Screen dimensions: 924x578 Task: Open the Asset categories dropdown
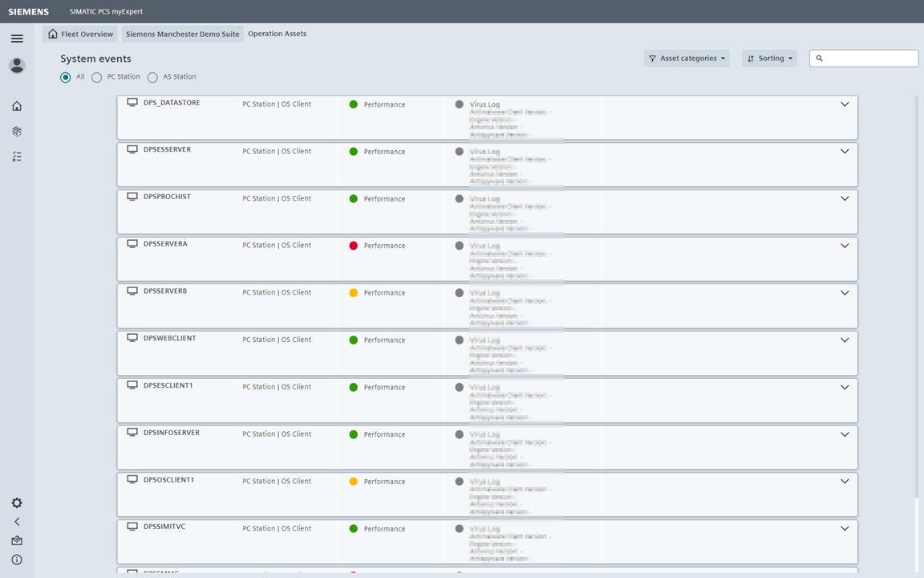coord(687,59)
